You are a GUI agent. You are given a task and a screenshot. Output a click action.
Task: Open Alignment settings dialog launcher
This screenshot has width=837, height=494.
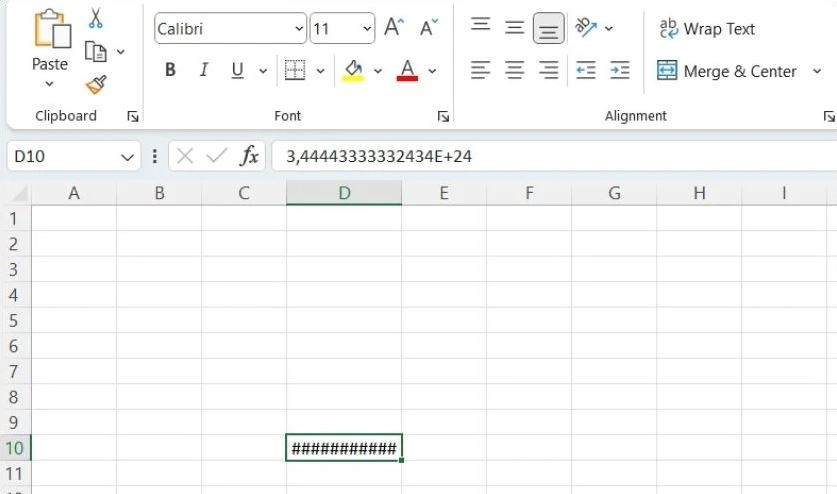point(829,116)
